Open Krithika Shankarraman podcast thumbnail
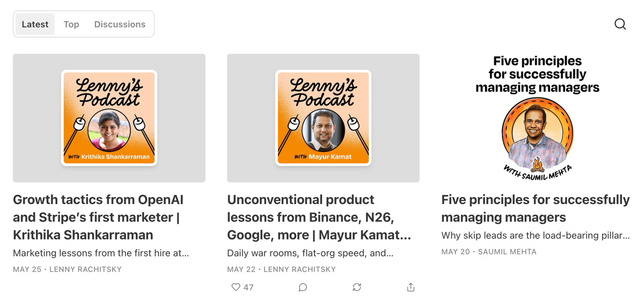The width and height of the screenshot is (644, 305). (x=109, y=118)
